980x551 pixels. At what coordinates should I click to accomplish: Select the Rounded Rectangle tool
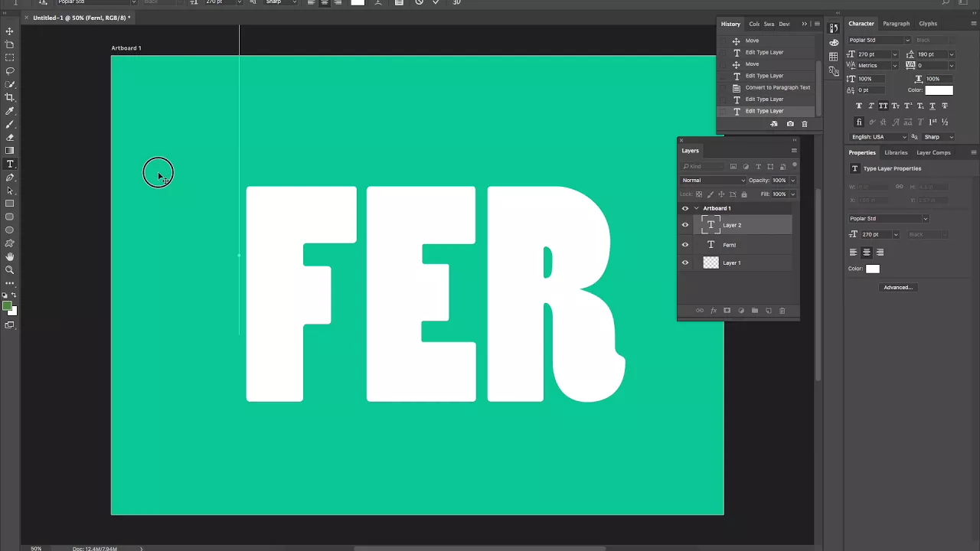click(x=10, y=217)
